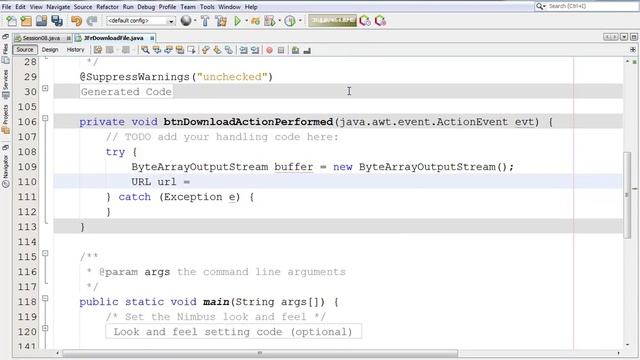This screenshot has width=640, height=360.
Task: Open the Tools menu
Action: [x=207, y=7]
